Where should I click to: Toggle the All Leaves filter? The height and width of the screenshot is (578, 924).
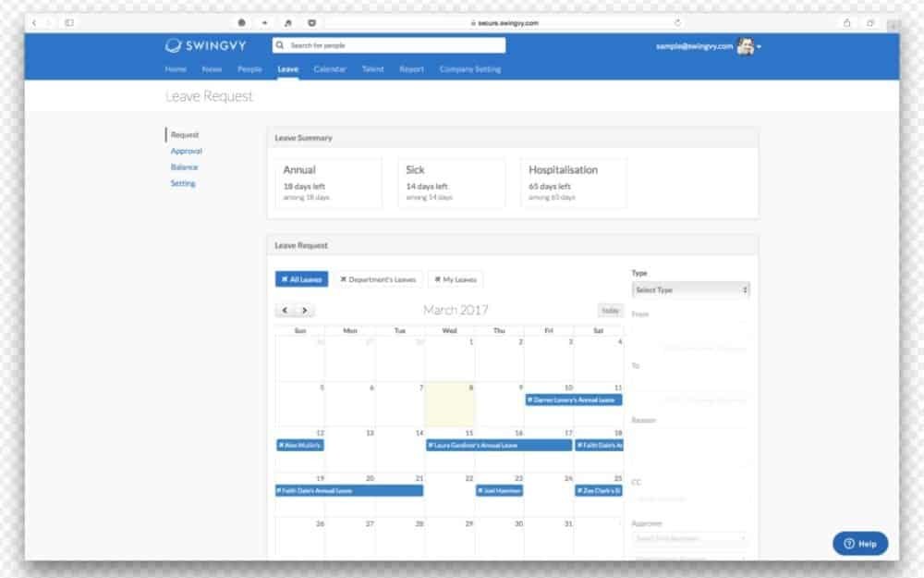[x=301, y=279]
